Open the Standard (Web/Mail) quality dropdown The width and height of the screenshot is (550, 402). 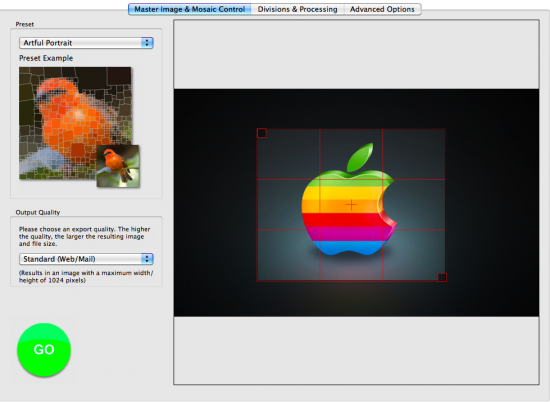pos(86,259)
